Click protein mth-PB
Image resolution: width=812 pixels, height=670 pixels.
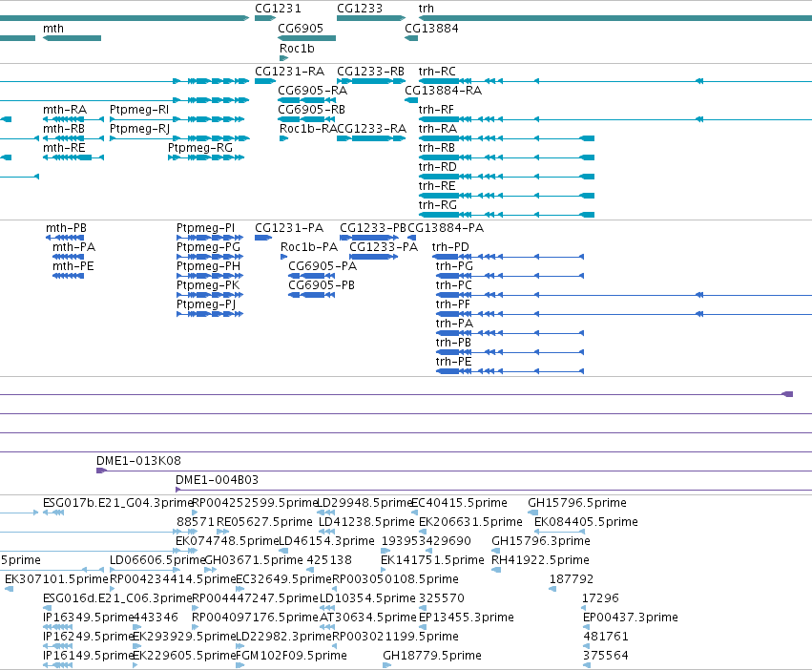(x=65, y=238)
